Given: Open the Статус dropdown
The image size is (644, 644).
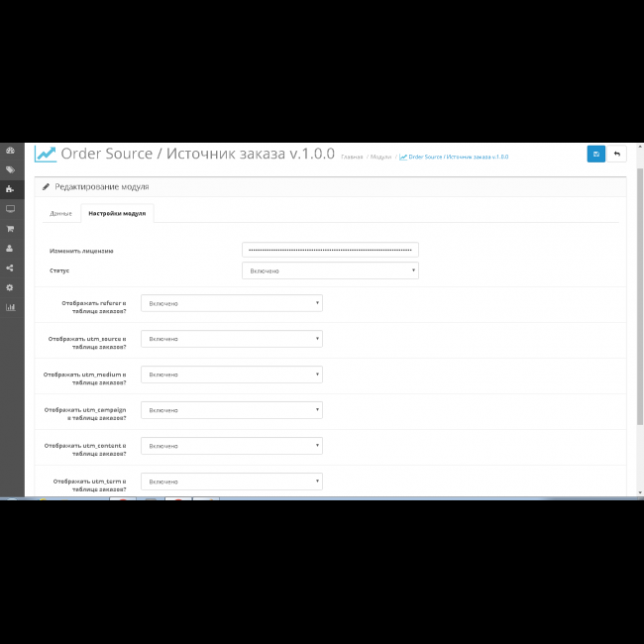Looking at the screenshot, I should [x=330, y=270].
